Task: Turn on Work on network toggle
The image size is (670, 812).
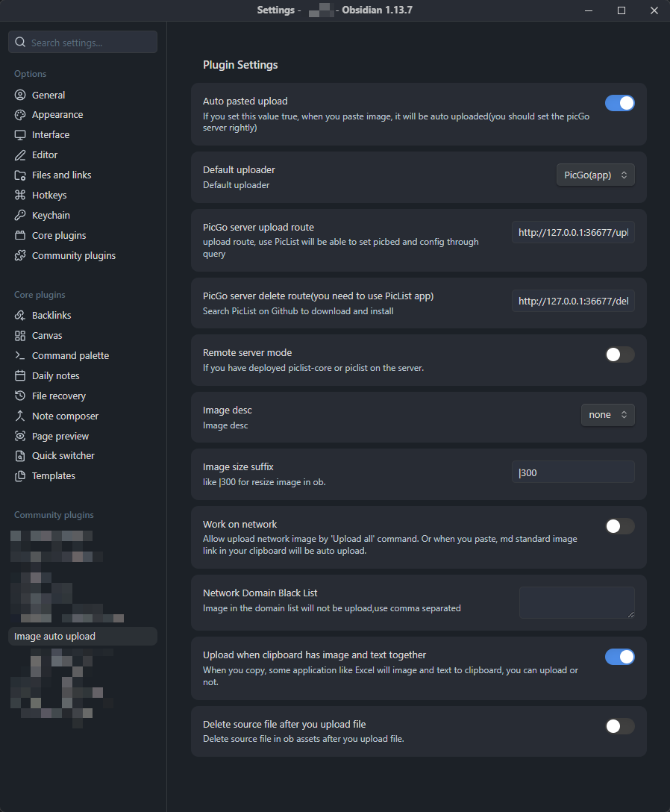Action: coord(620,526)
